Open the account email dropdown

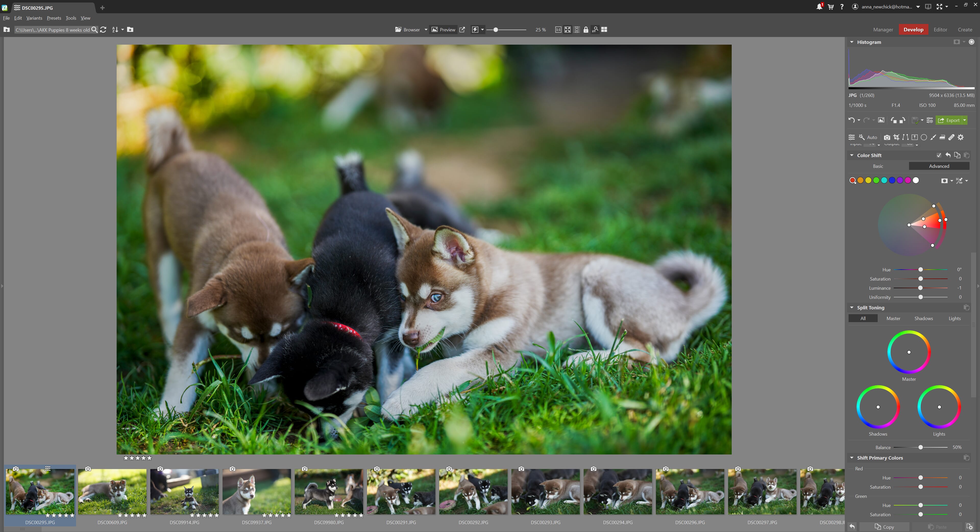[x=918, y=7]
